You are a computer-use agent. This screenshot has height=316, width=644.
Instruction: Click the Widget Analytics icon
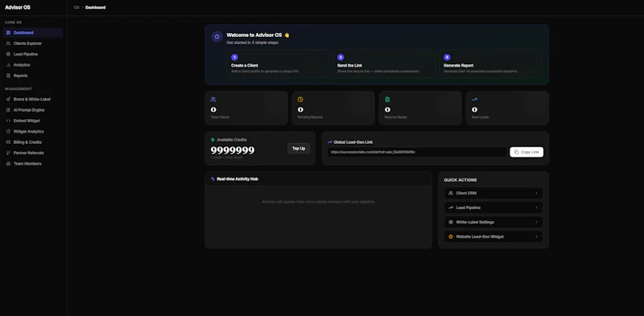pyautogui.click(x=8, y=131)
